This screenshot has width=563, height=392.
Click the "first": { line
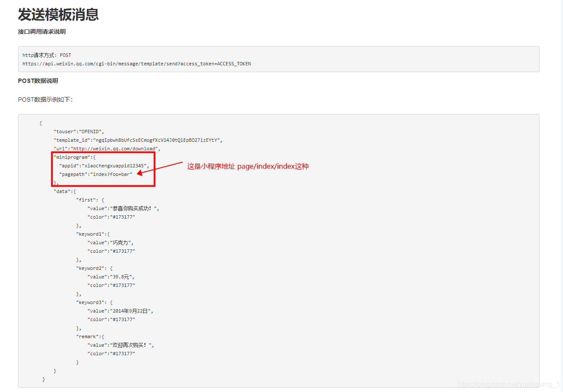[x=90, y=200]
